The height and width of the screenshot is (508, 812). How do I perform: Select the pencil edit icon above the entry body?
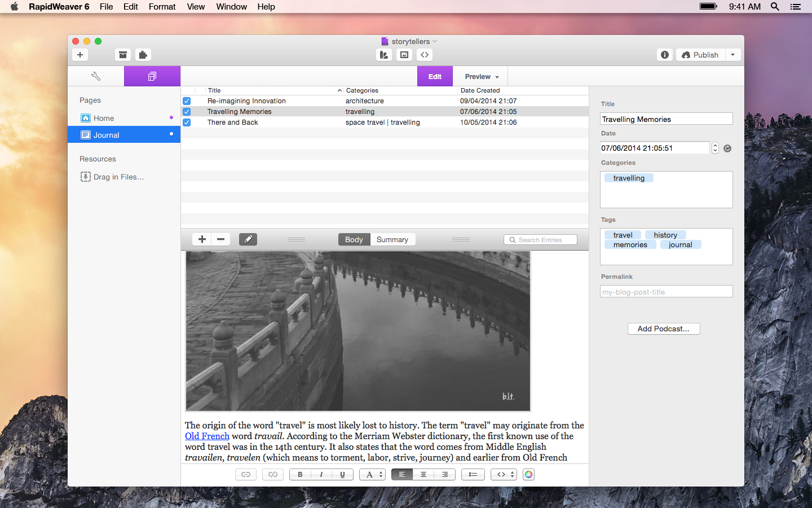tap(248, 239)
